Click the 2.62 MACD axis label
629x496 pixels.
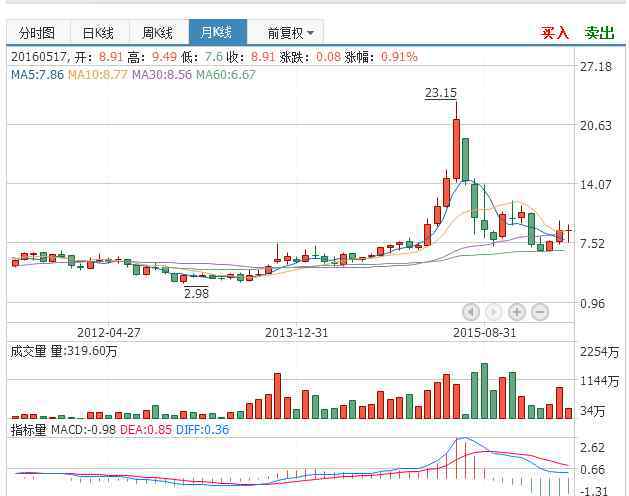592,447
